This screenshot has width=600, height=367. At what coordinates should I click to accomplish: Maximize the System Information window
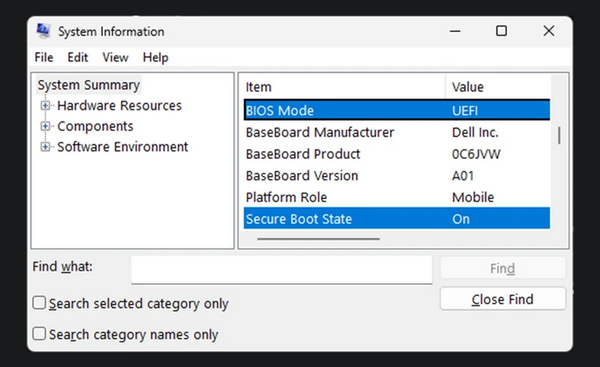[x=501, y=31]
